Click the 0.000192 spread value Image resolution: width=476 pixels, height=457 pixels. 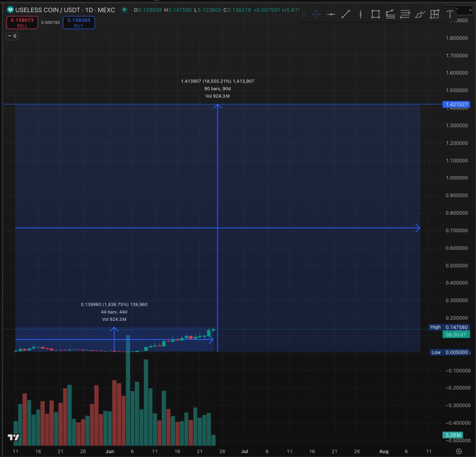click(x=50, y=23)
